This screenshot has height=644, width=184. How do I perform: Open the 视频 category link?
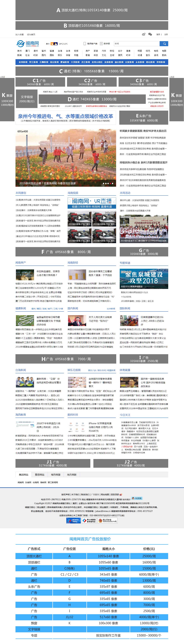click(76, 51)
